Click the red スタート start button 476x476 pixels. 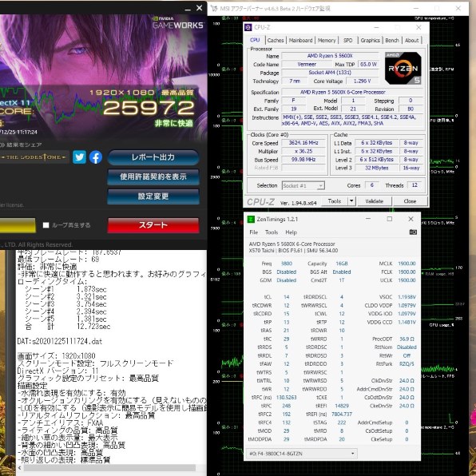pos(153,225)
